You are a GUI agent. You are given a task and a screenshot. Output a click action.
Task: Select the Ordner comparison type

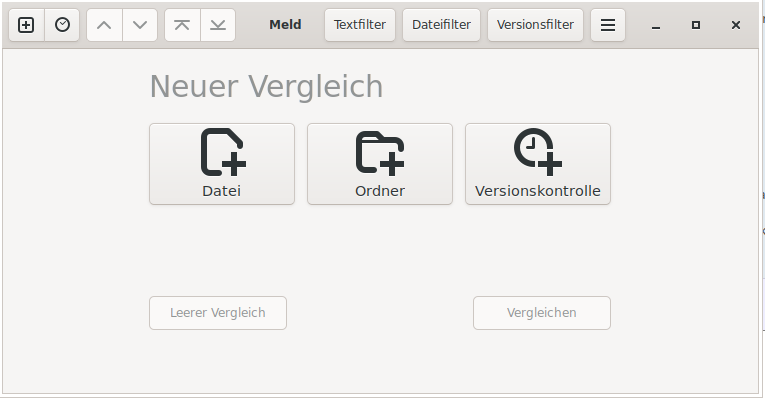(380, 164)
